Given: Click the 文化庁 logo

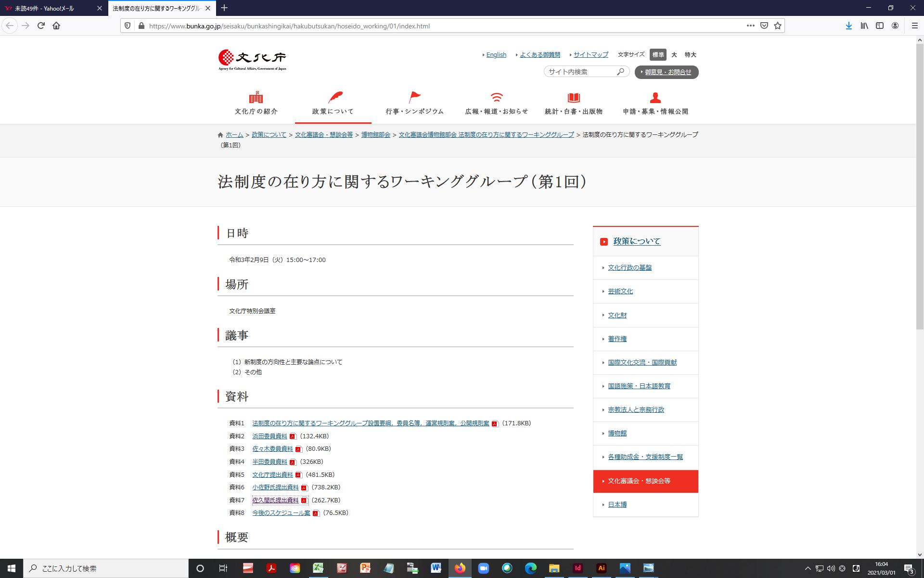Looking at the screenshot, I should pos(252,60).
